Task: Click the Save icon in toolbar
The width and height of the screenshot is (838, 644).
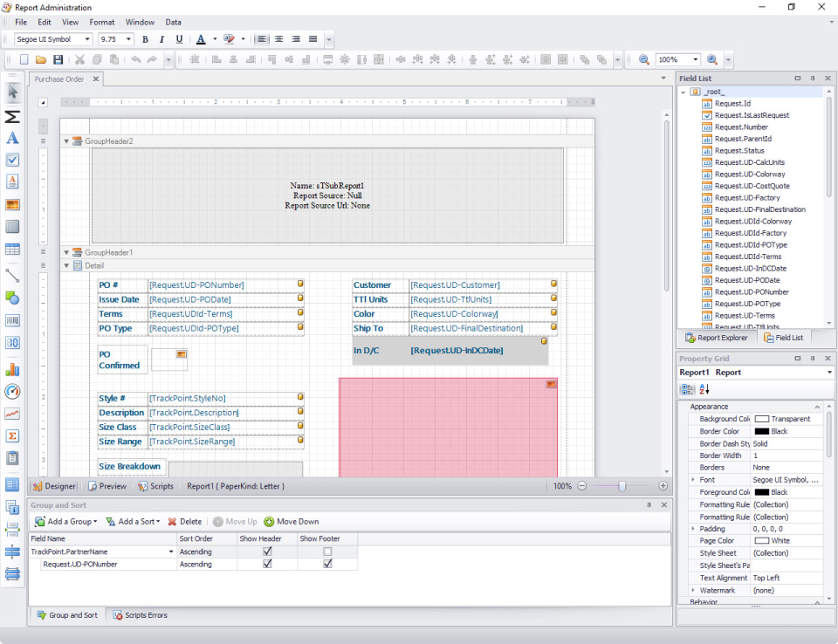Action: 58,60
